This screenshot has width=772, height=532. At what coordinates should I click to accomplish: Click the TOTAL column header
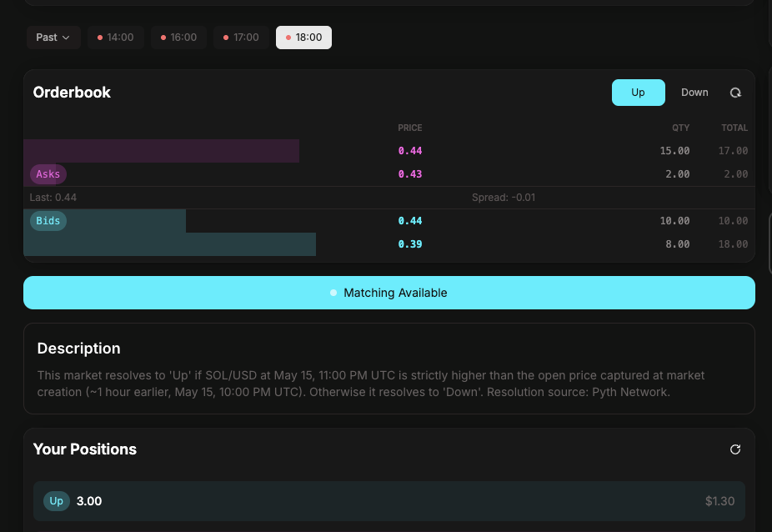pyautogui.click(x=734, y=128)
